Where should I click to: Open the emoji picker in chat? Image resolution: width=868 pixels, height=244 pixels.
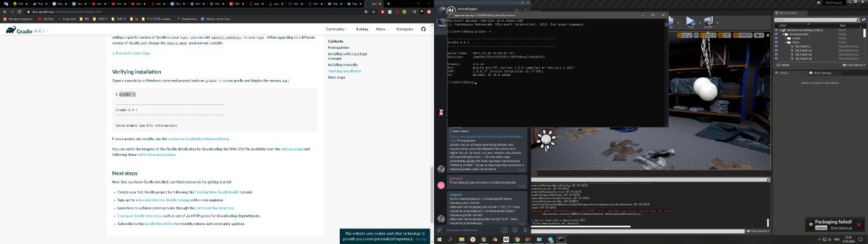[515, 230]
